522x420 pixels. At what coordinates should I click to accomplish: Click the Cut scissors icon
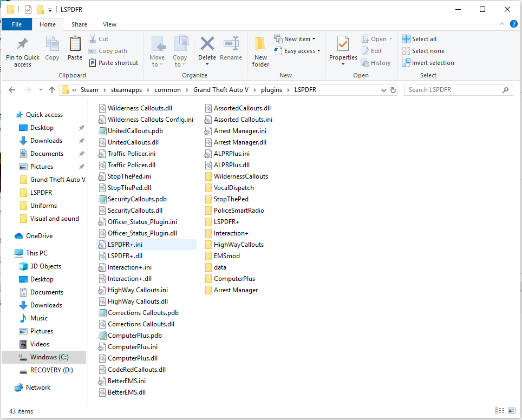[93, 39]
